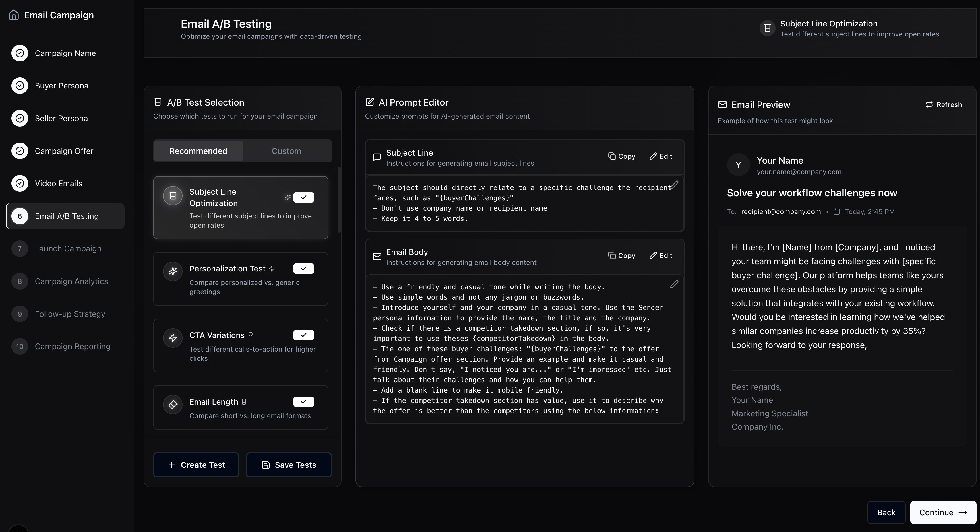Click step 6 circle for Email A/B Testing

(20, 216)
